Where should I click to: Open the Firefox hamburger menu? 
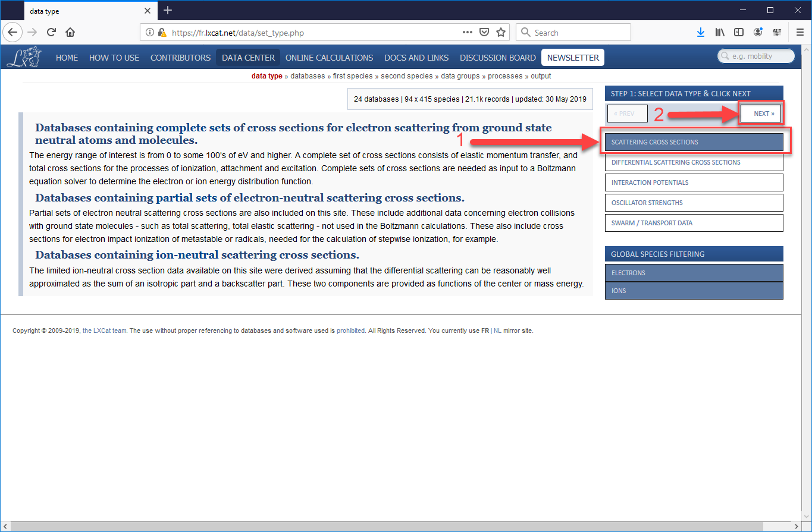click(x=800, y=32)
